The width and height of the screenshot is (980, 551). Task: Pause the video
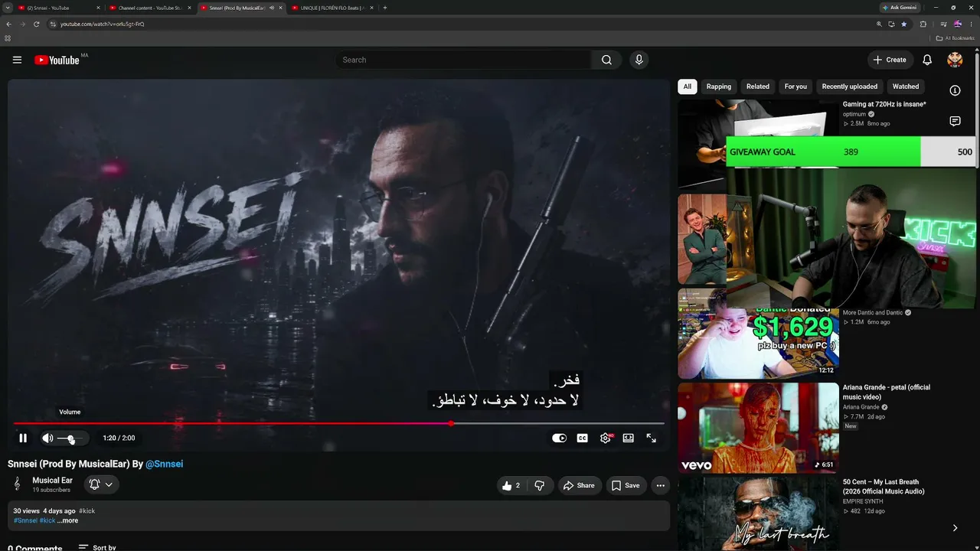(23, 438)
